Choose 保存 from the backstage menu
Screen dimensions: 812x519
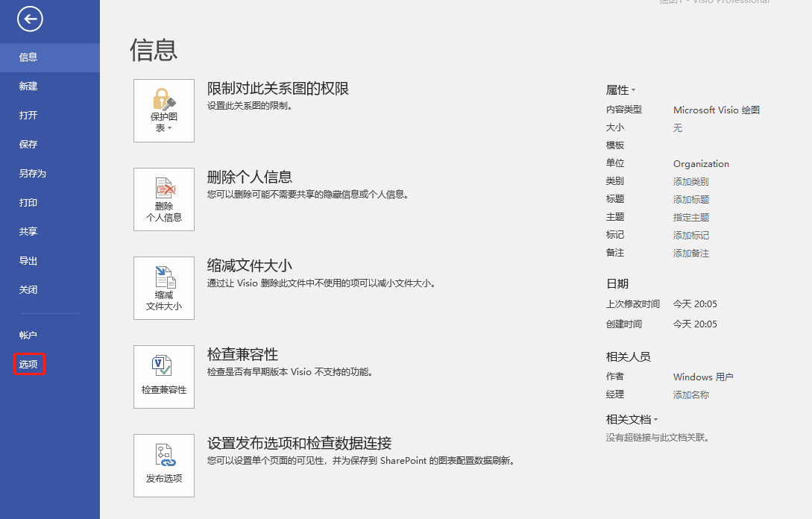[x=50, y=145]
